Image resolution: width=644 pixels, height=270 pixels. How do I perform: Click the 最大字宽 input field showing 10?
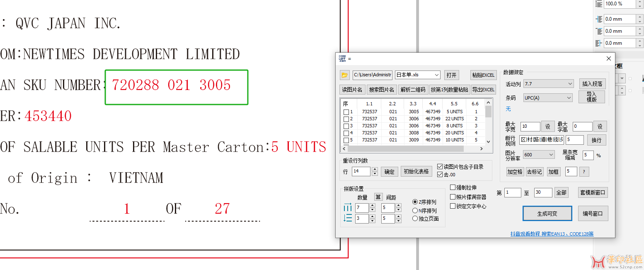pos(530,126)
